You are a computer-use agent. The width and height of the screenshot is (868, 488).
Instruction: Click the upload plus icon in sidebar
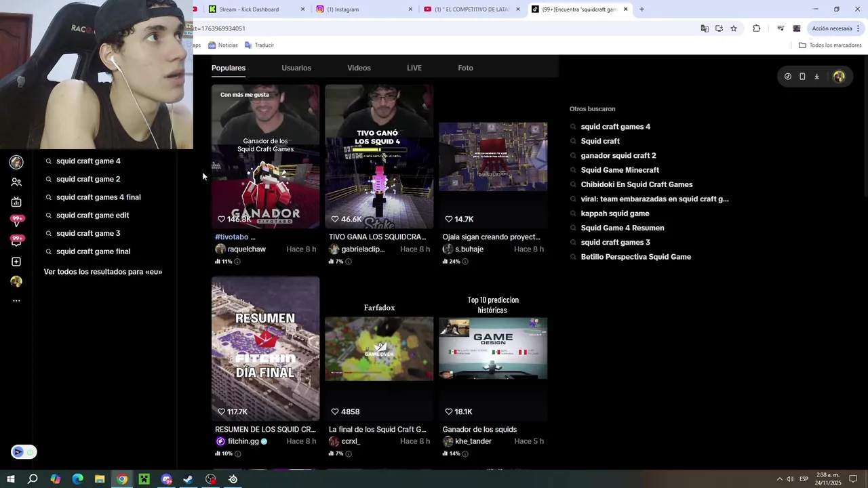[16, 262]
